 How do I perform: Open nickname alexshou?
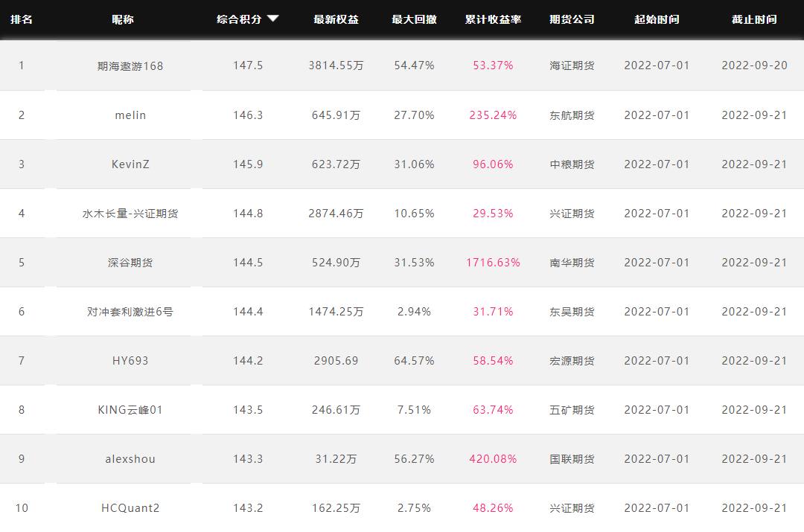[x=130, y=459]
